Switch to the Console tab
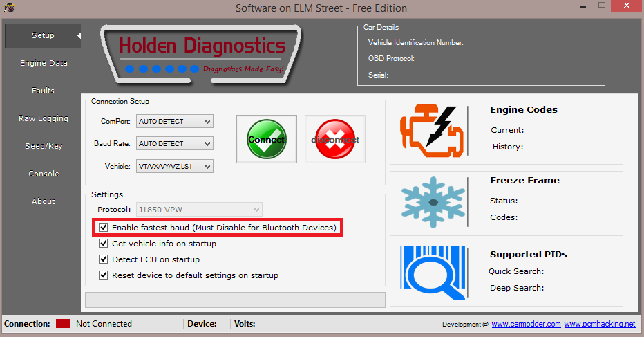 tap(44, 174)
